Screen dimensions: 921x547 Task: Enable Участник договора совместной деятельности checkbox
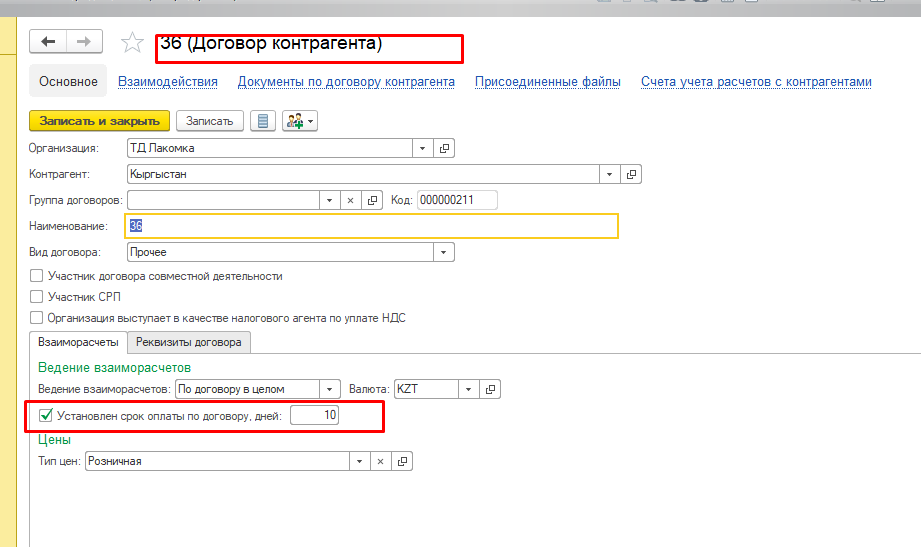[x=37, y=276]
